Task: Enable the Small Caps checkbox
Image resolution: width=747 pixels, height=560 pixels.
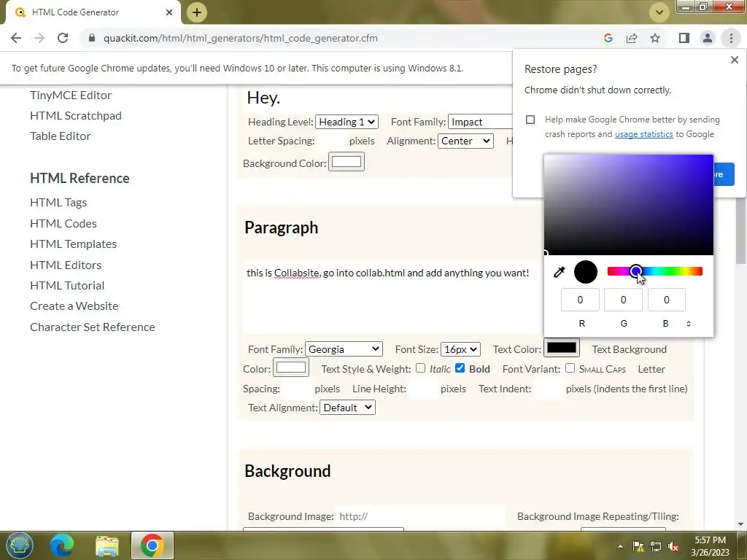Action: (x=570, y=368)
